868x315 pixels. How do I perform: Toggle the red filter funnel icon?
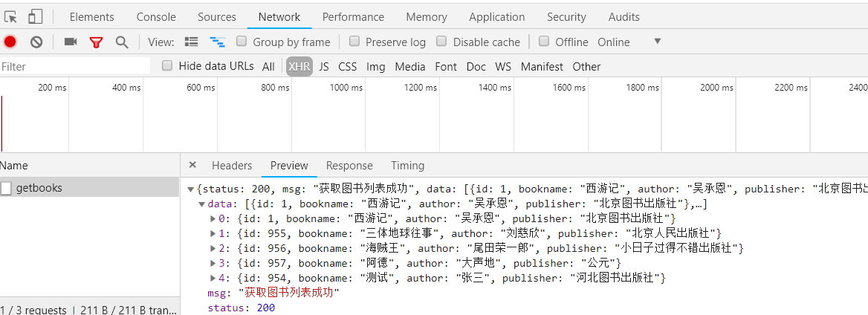[x=97, y=42]
